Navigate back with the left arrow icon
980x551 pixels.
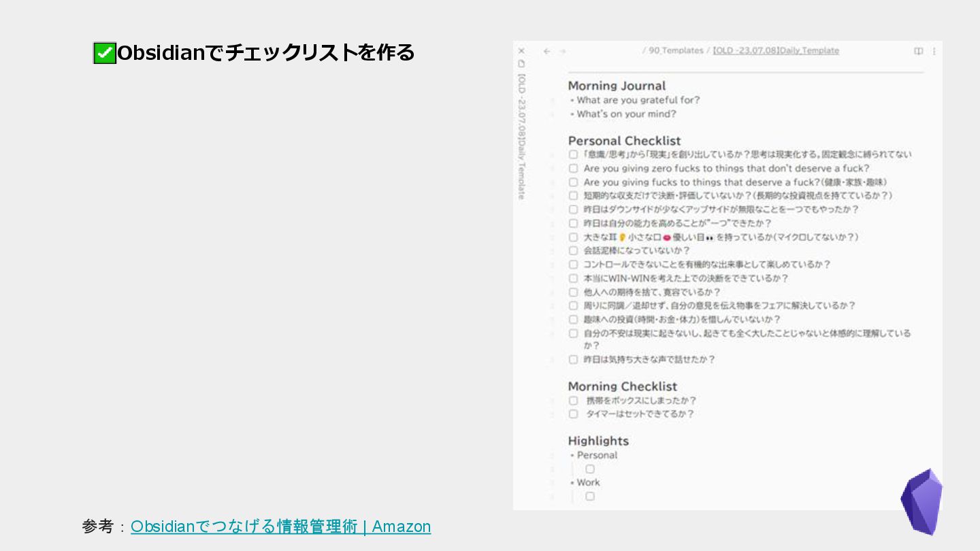546,51
